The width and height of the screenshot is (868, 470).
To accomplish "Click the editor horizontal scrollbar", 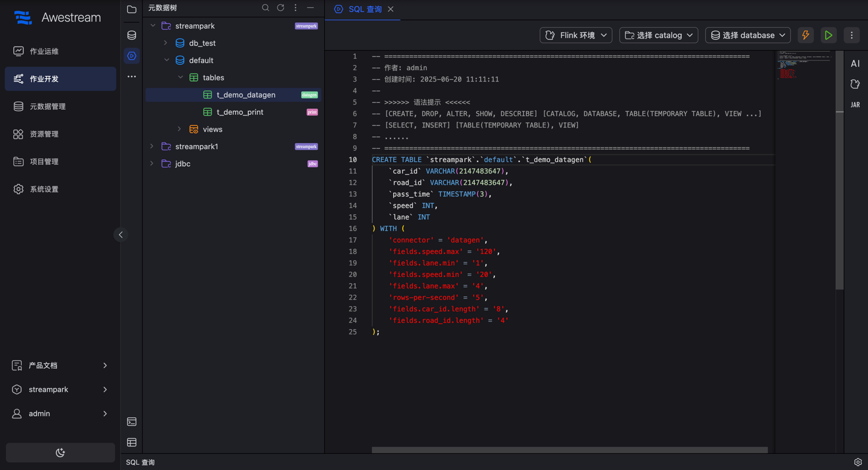I will [x=569, y=450].
